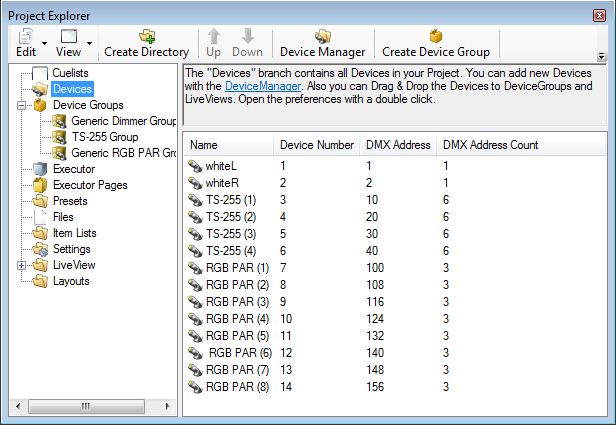
Task: Open the Device Manager toolbar icon
Action: (323, 36)
